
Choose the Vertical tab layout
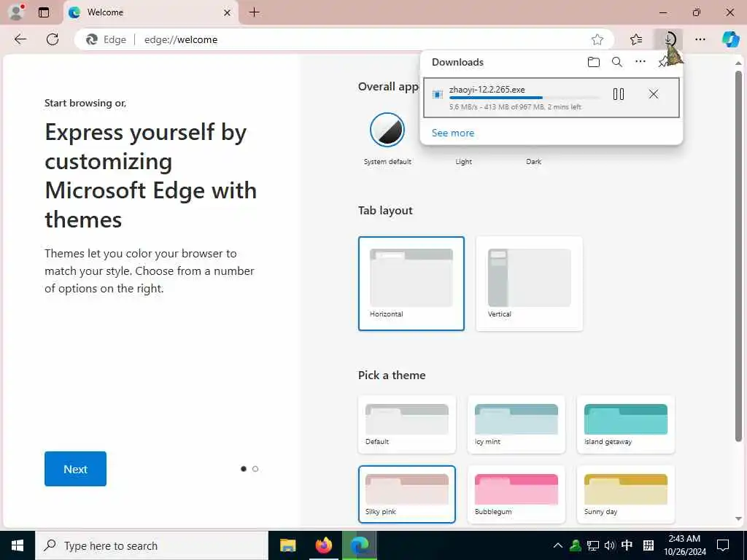click(x=530, y=284)
